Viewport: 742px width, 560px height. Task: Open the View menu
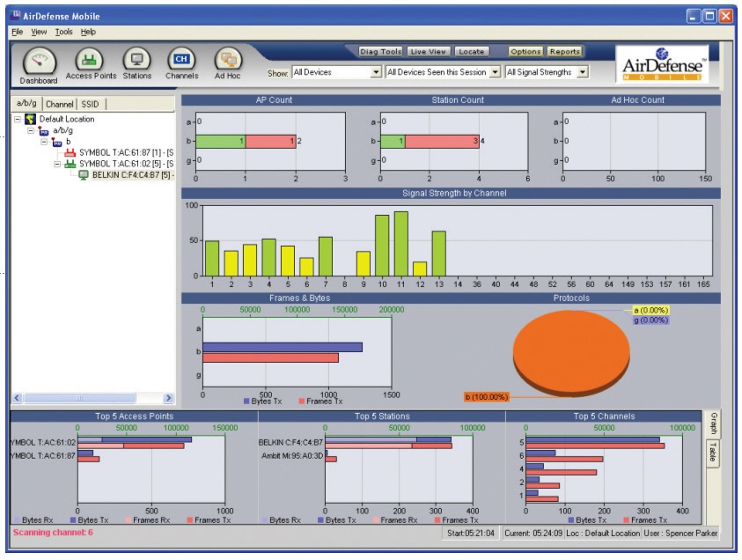coord(39,32)
